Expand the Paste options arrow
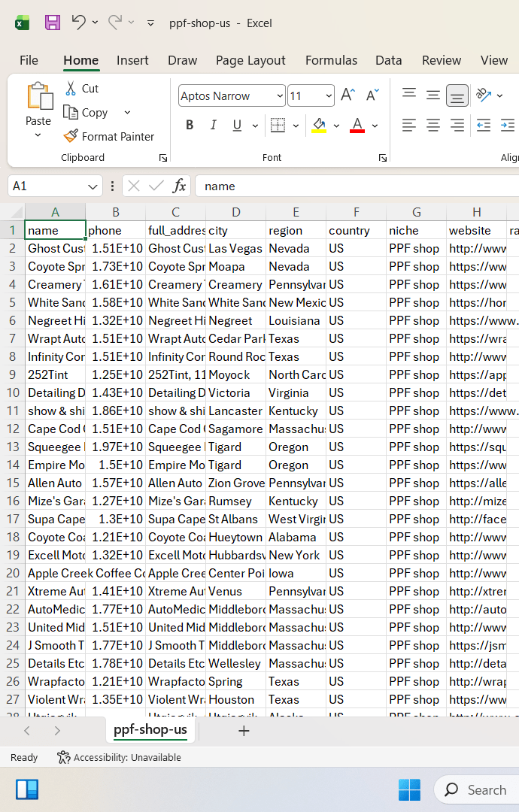The height and width of the screenshot is (812, 519). click(x=38, y=135)
